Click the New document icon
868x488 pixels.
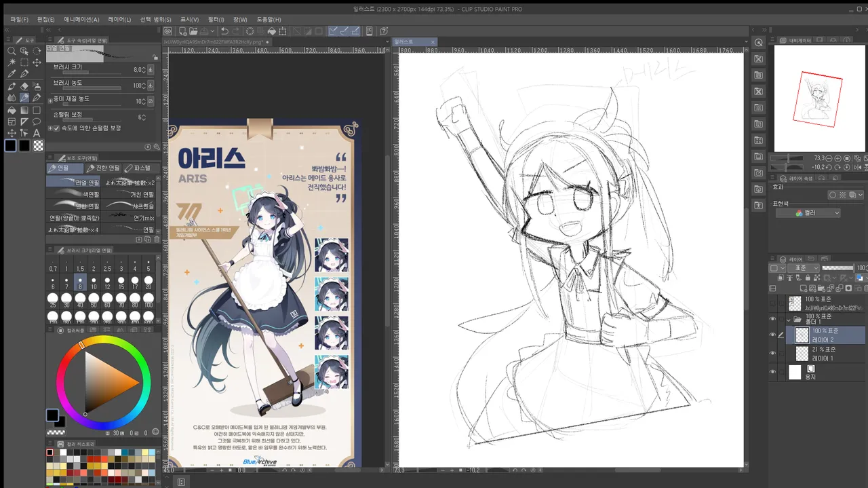182,31
